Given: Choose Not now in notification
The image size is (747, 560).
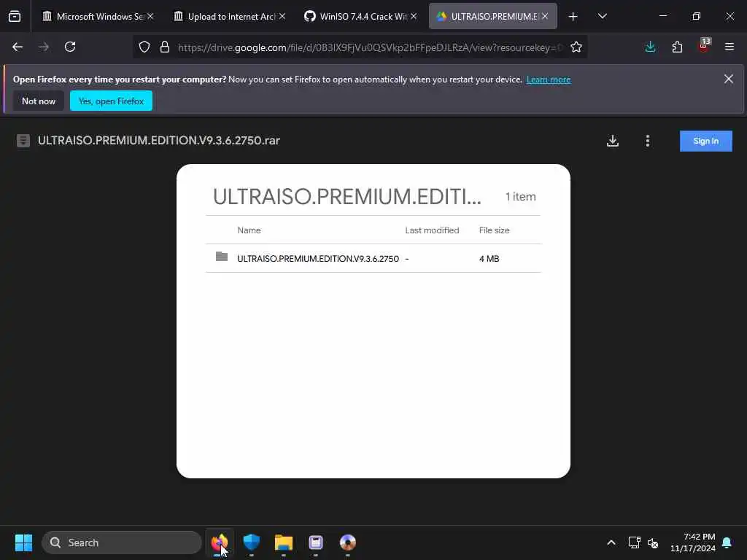Looking at the screenshot, I should (x=39, y=101).
